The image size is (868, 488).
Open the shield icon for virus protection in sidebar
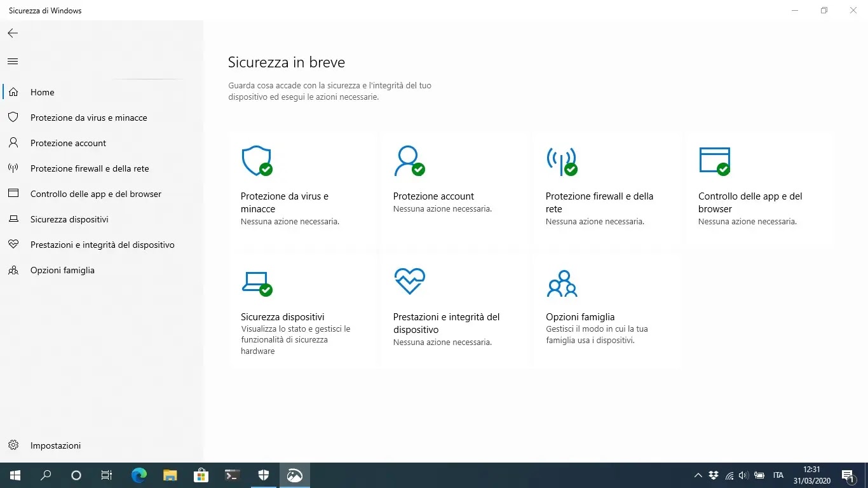coord(13,118)
